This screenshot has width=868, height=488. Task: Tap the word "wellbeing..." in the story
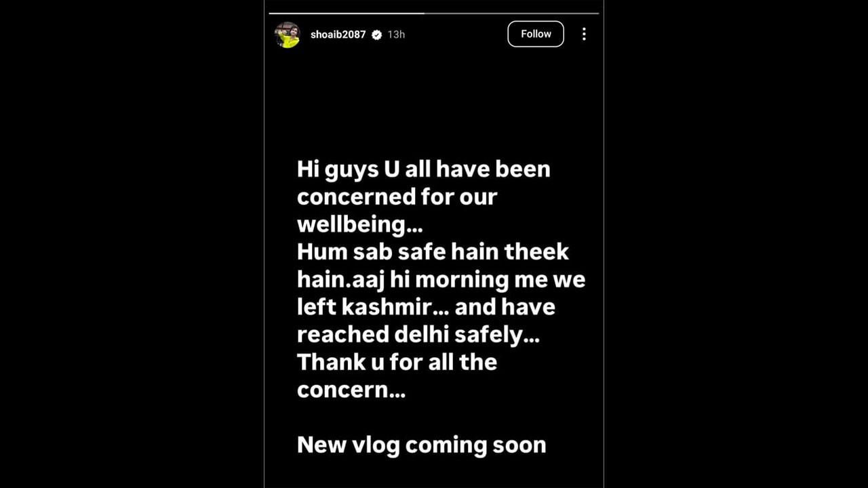click(360, 224)
